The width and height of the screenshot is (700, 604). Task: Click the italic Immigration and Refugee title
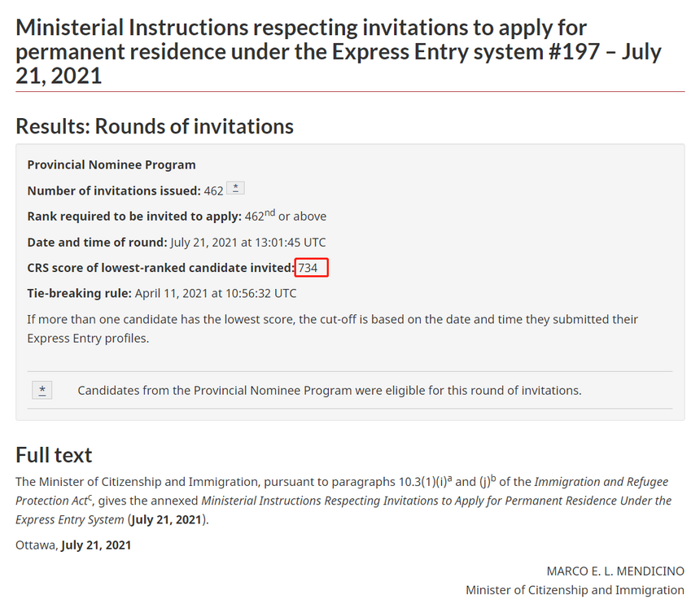(x=602, y=482)
